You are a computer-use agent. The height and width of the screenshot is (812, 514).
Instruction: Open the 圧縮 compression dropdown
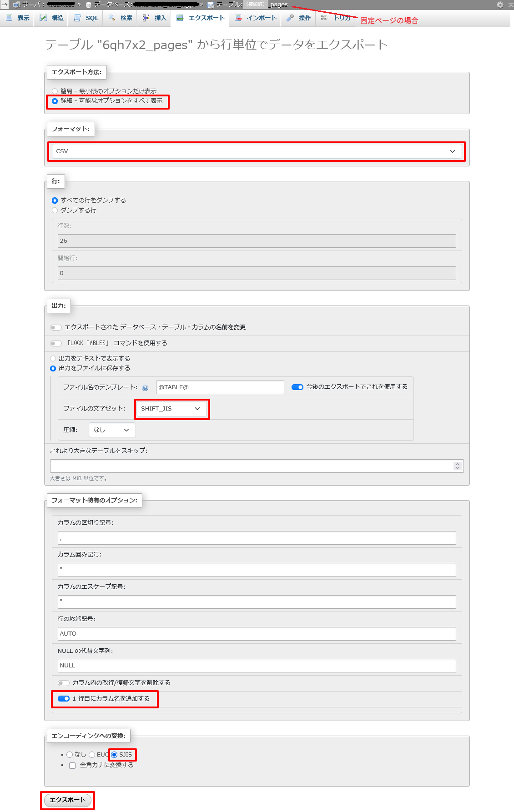coord(112,430)
